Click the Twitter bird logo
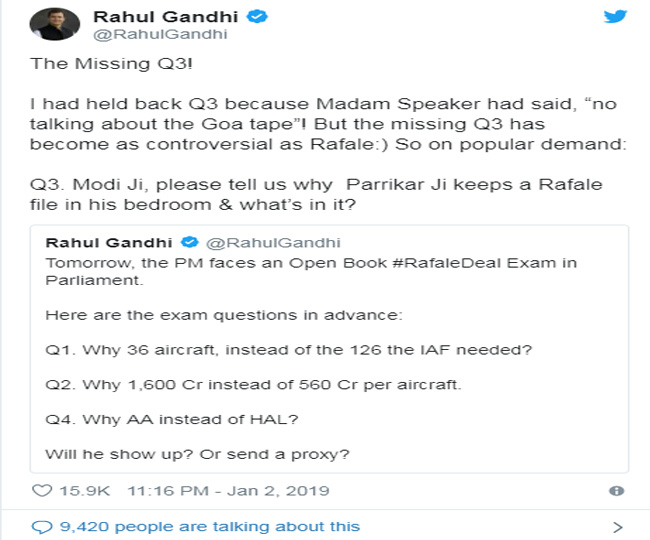This screenshot has width=650, height=540. [615, 17]
